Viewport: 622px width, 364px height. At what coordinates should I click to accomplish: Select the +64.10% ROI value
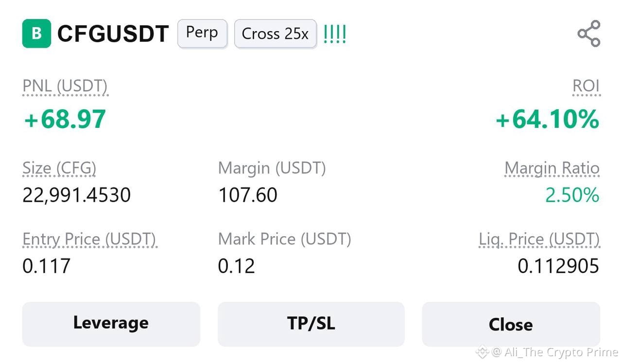[x=547, y=119]
